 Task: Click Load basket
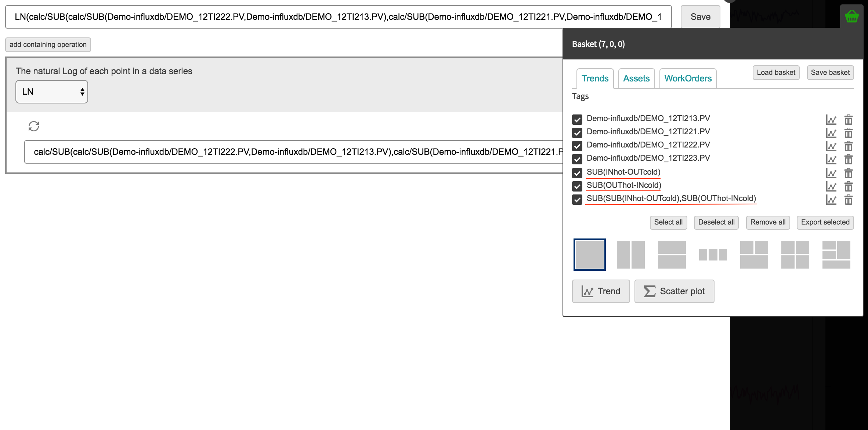776,73
